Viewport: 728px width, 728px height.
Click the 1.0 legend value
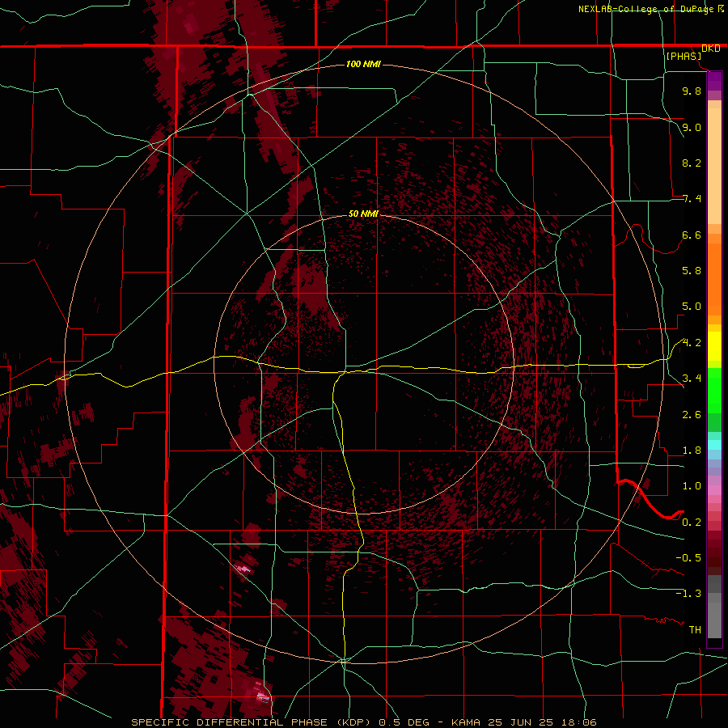pos(692,486)
